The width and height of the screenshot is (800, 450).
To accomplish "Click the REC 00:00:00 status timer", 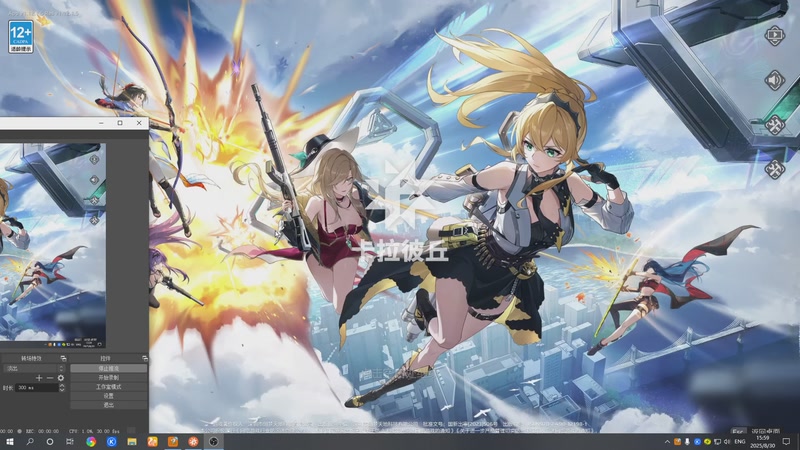I will pyautogui.click(x=42, y=432).
